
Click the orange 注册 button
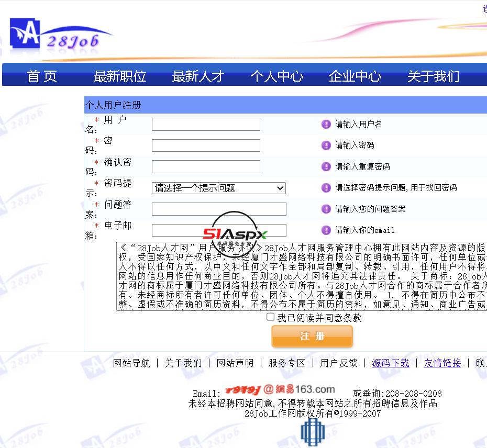click(312, 336)
